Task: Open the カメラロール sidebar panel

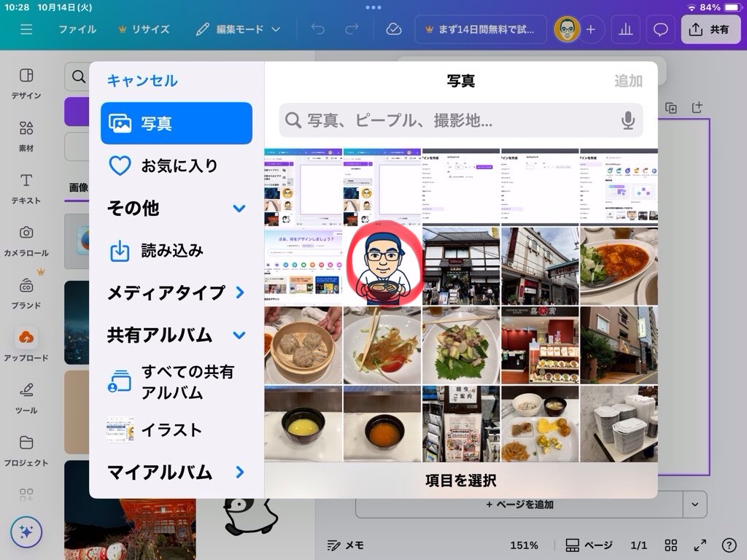Action: 26,241
